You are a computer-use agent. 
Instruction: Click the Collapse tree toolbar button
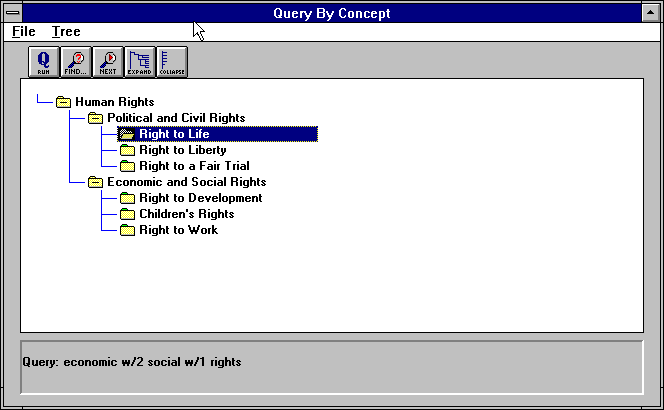[x=171, y=61]
